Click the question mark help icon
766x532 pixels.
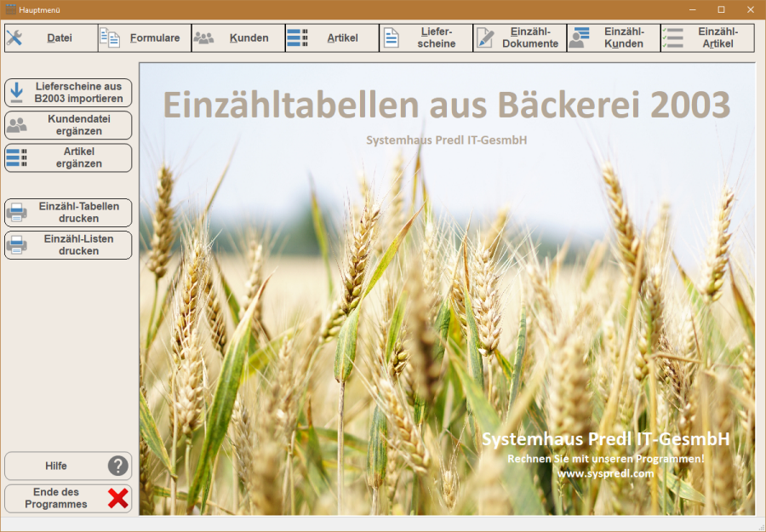click(x=118, y=466)
